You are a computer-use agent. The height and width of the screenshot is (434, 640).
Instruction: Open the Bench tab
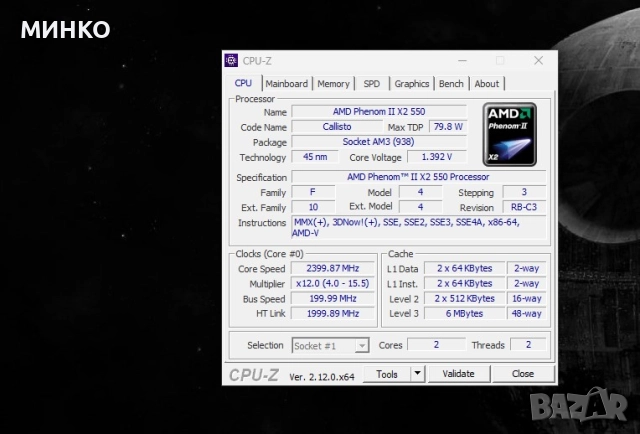(x=451, y=84)
